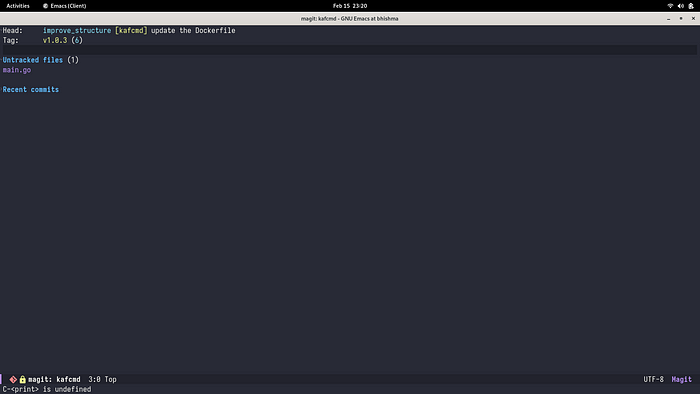Open the clock showing Feb 15 23:20
700x394 pixels.
pos(350,6)
